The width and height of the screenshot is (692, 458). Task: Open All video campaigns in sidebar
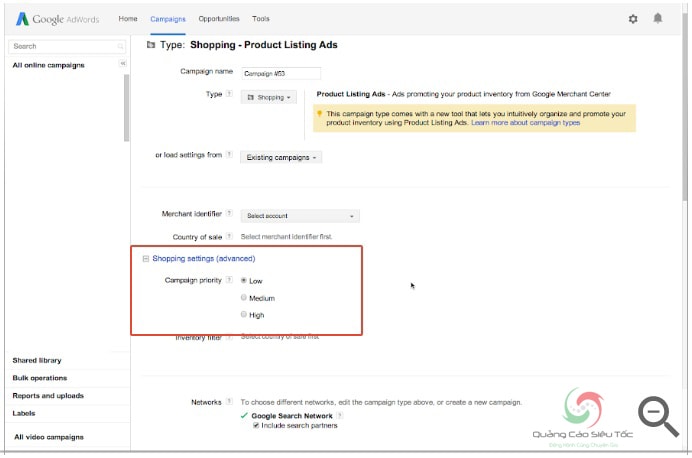pyautogui.click(x=49, y=437)
